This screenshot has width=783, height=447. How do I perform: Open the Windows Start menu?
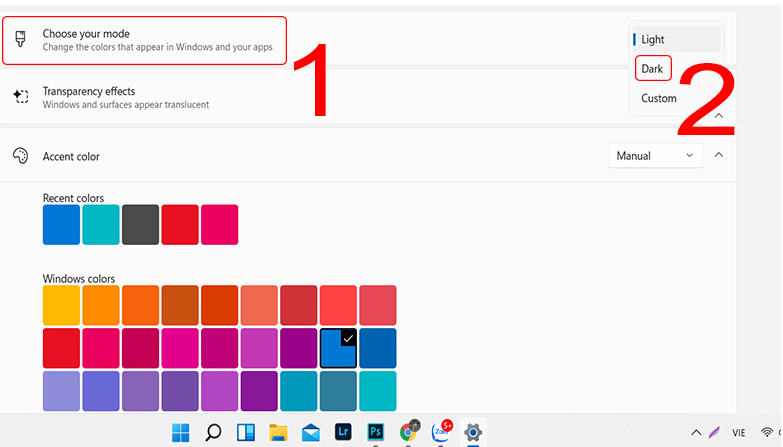[180, 432]
